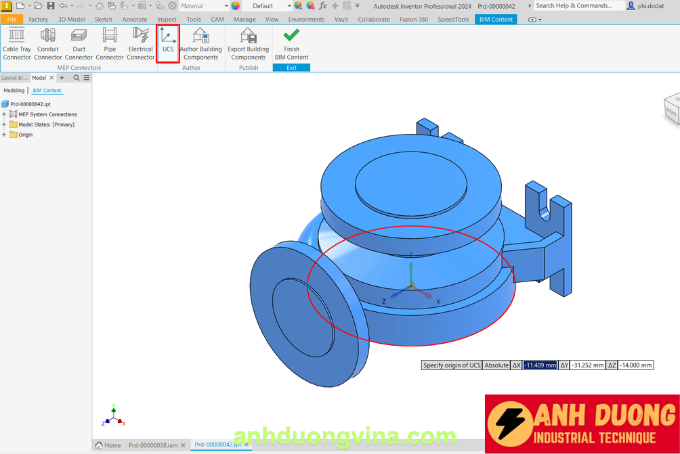The image size is (680, 454).
Task: Select the Cable Tray Connector tool
Action: coord(16,44)
